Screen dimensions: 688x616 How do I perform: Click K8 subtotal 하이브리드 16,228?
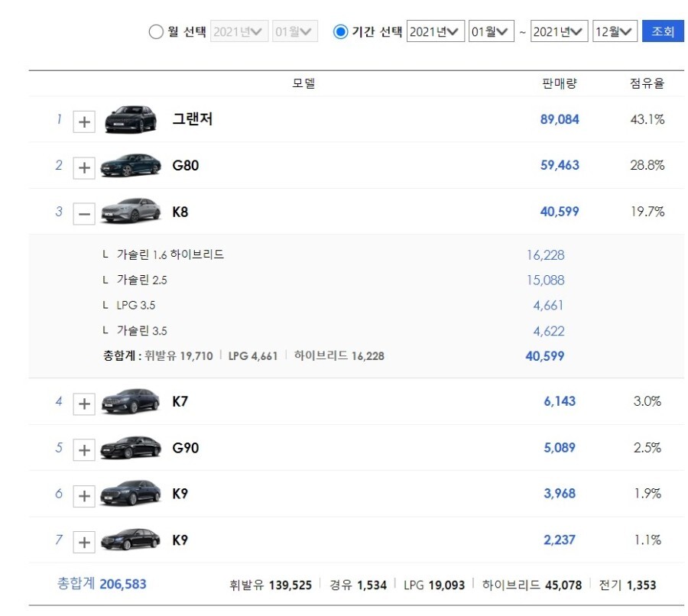point(339,356)
